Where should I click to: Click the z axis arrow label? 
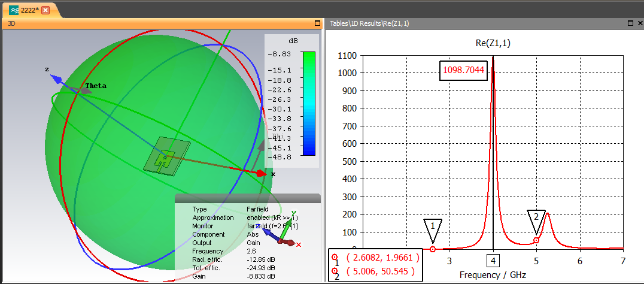coord(47,70)
